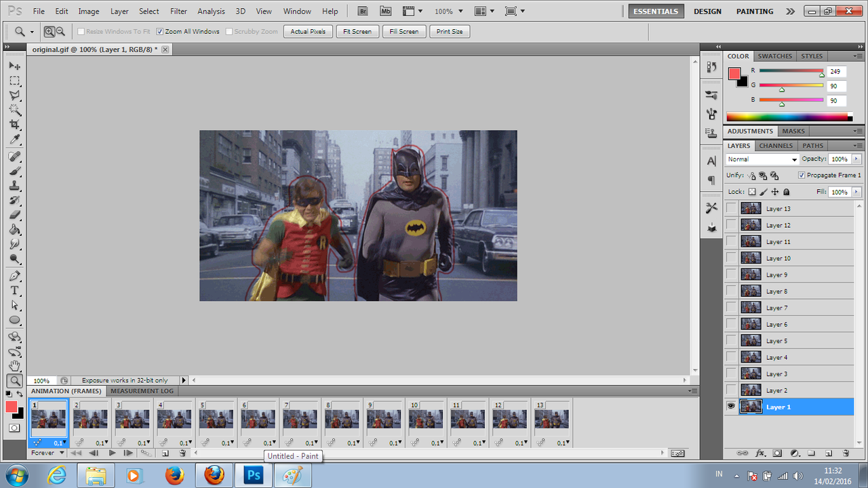Select the Ellipse shape tool
The image size is (868, 488).
pos(14,320)
